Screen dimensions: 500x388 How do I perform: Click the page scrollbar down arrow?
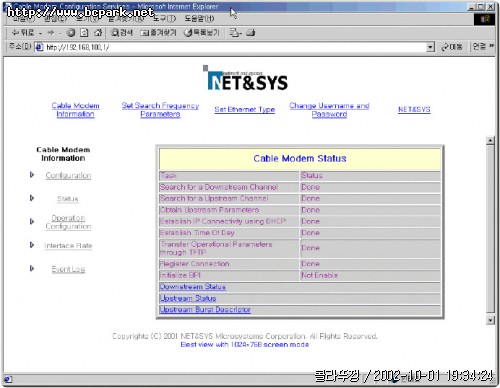click(x=490, y=320)
